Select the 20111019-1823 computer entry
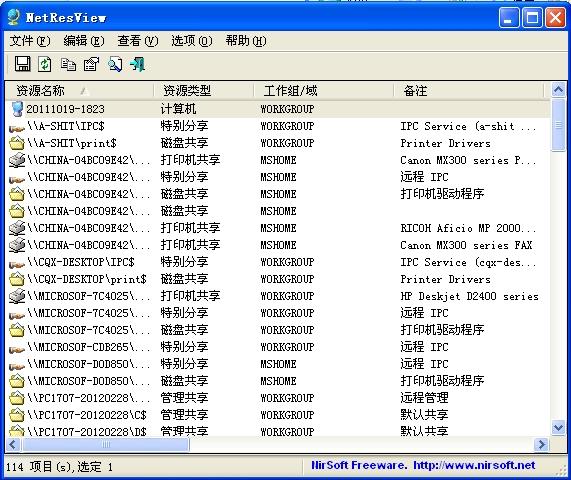The image size is (571, 480). pos(65,109)
